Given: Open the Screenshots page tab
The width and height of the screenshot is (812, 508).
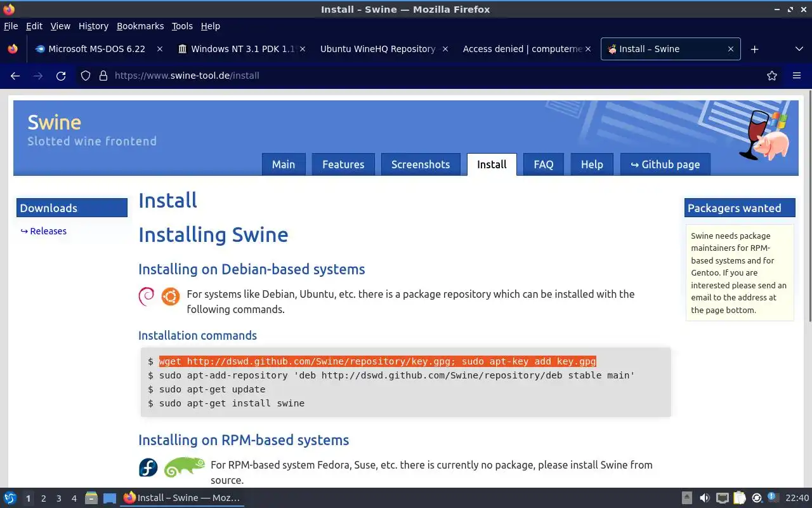Looking at the screenshot, I should [x=421, y=164].
